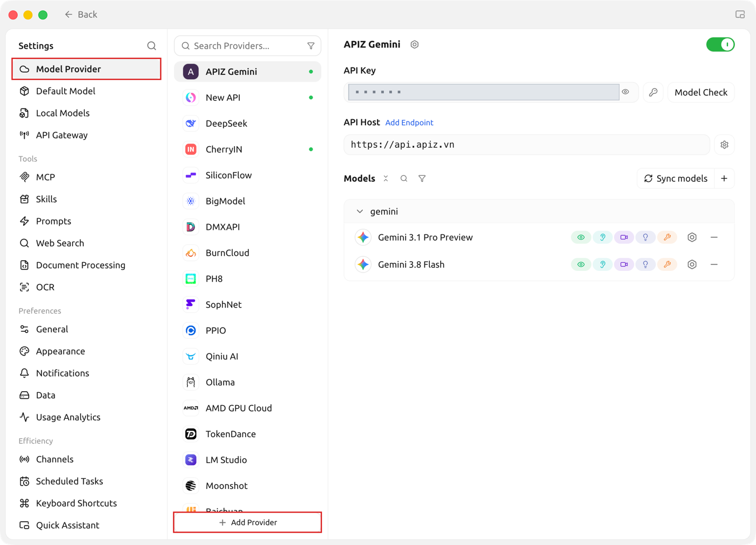Click reasoning bulb badge on Gemini 3.1 Pro Preview
This screenshot has height=545, width=756.
tap(646, 237)
